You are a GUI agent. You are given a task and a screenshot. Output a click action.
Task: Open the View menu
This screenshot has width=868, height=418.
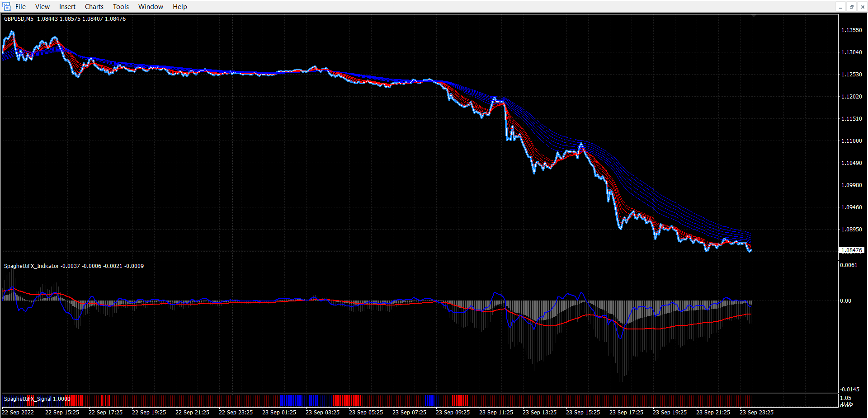pyautogui.click(x=42, y=7)
